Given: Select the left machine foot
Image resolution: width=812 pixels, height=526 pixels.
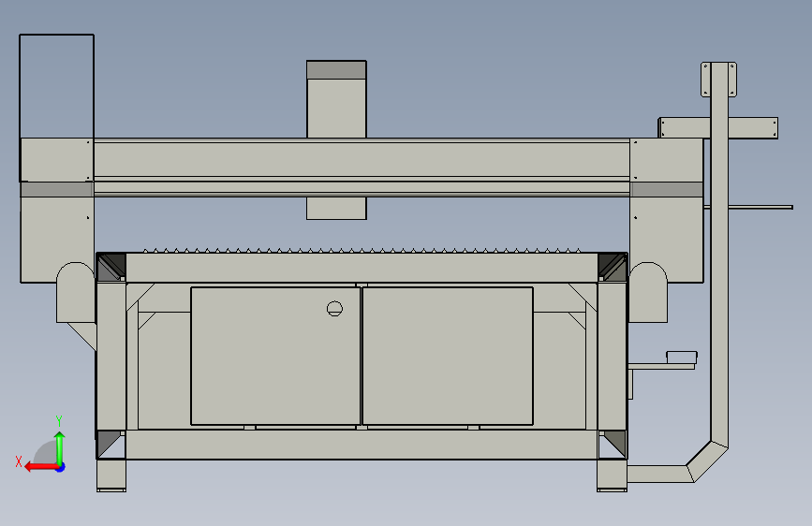Looking at the screenshot, I should click(111, 475).
